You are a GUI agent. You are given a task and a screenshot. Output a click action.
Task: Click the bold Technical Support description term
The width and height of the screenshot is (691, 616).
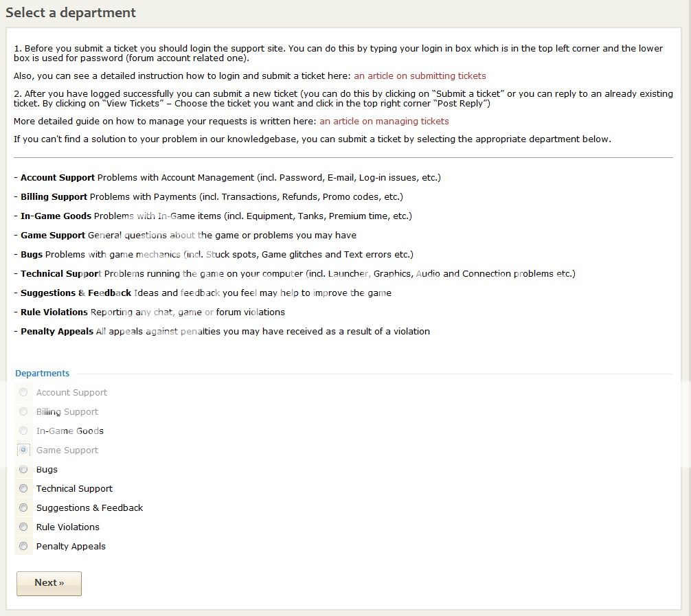pos(61,273)
